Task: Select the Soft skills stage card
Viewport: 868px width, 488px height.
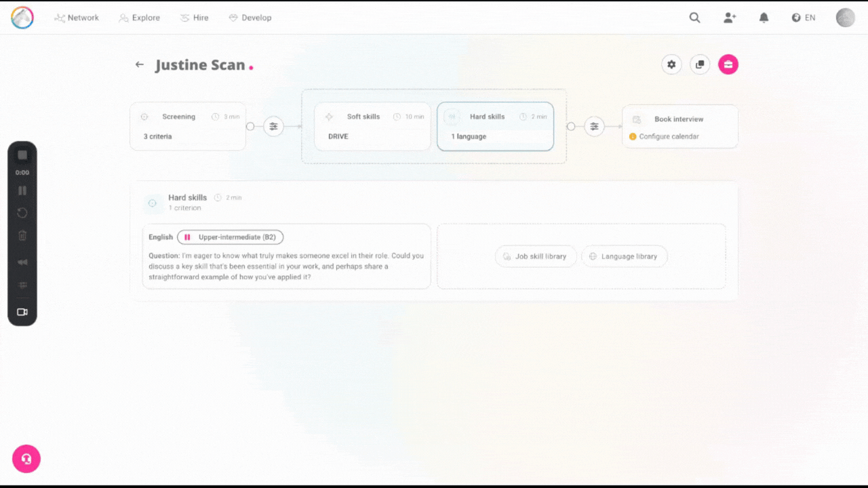Action: pos(372,126)
